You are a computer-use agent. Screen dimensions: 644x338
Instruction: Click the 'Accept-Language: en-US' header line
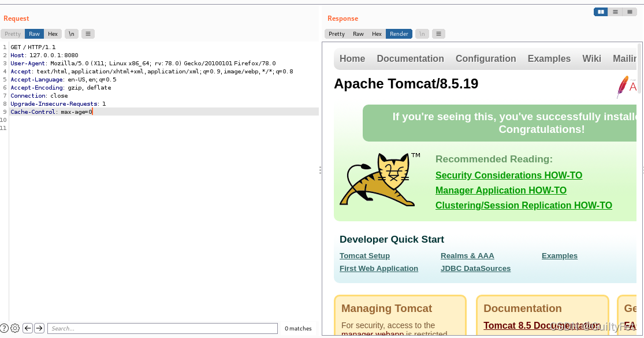coord(64,79)
